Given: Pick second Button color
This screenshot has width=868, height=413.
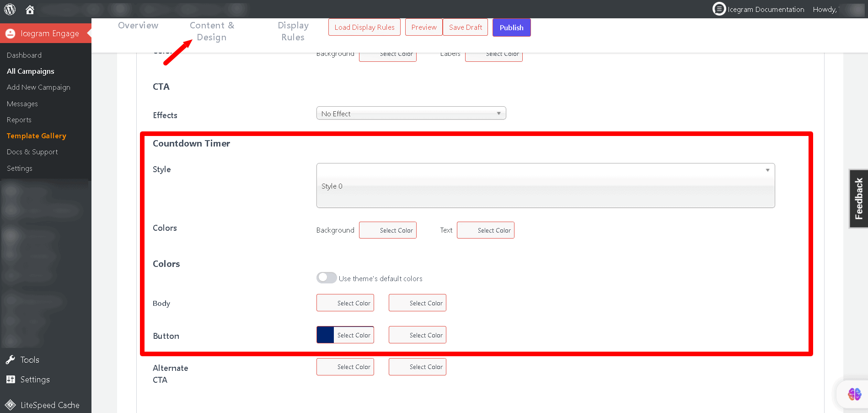Looking at the screenshot, I should (418, 335).
